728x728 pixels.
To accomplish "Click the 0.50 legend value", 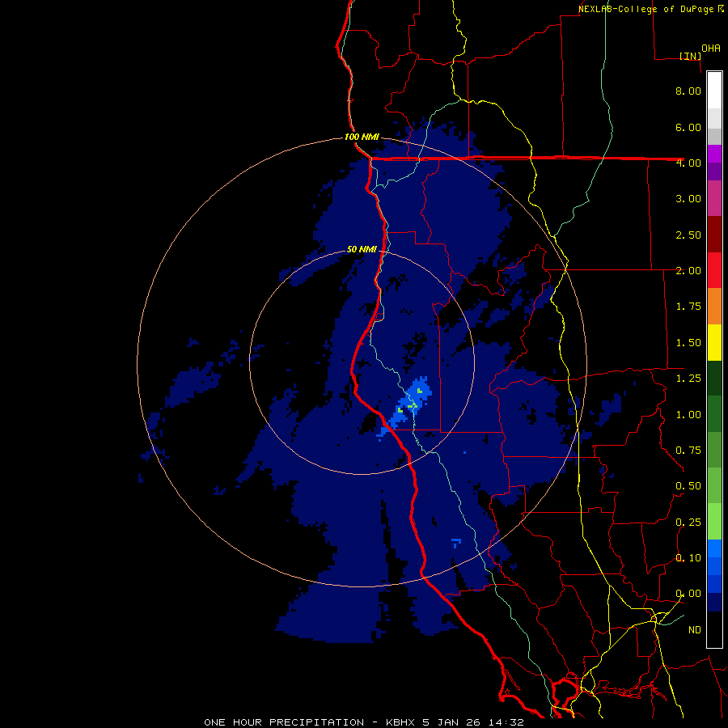I will click(x=688, y=486).
